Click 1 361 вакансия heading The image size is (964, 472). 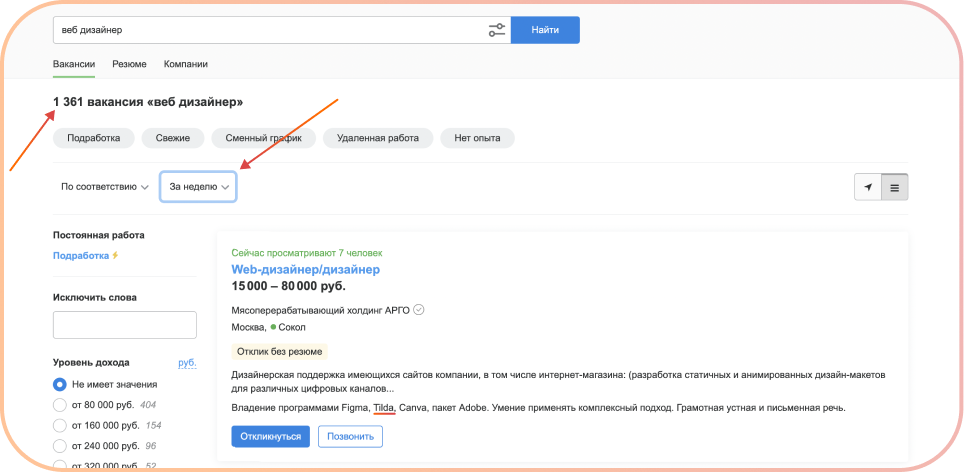click(148, 102)
